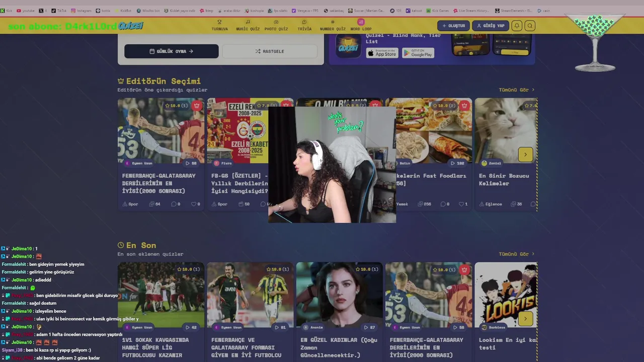Click play count 42 on 1v1 Sokak card

(191, 327)
